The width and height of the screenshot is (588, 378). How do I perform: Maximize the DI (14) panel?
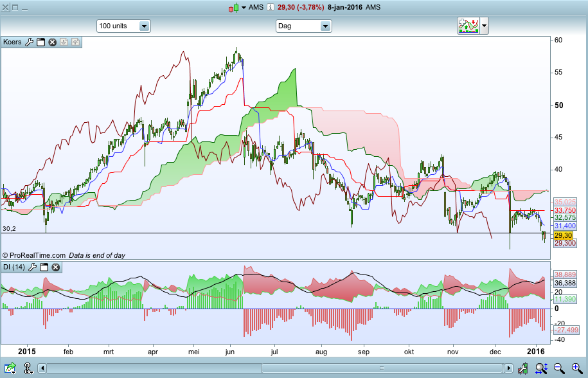click(44, 267)
